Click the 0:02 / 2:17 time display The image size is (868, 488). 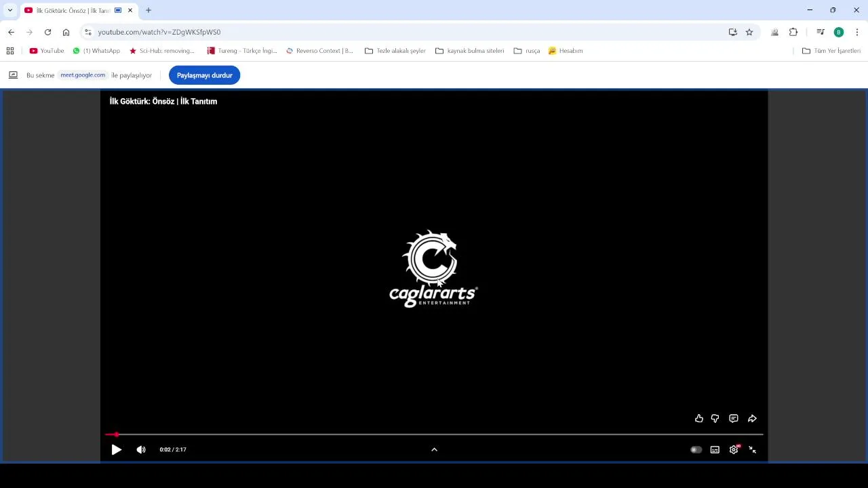[x=173, y=449]
